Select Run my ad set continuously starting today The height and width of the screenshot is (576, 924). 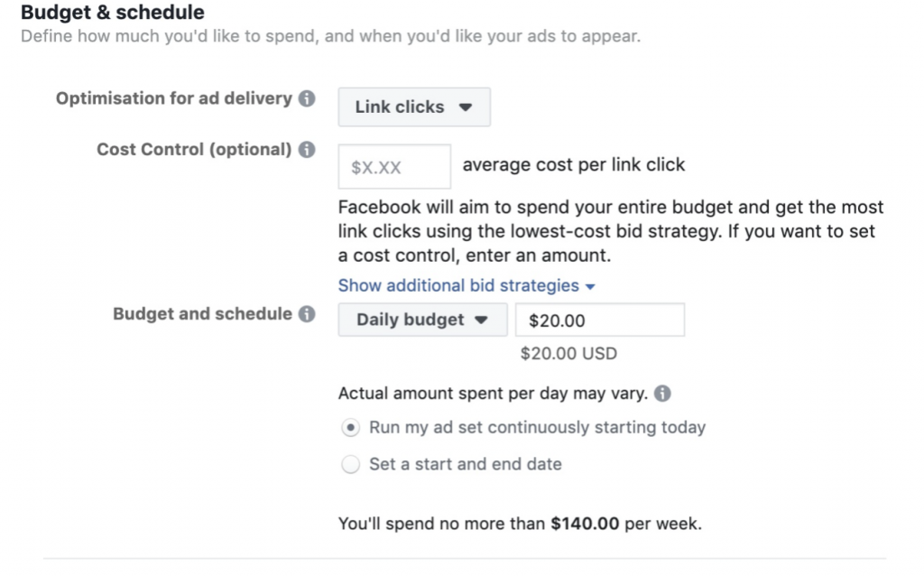(x=351, y=427)
